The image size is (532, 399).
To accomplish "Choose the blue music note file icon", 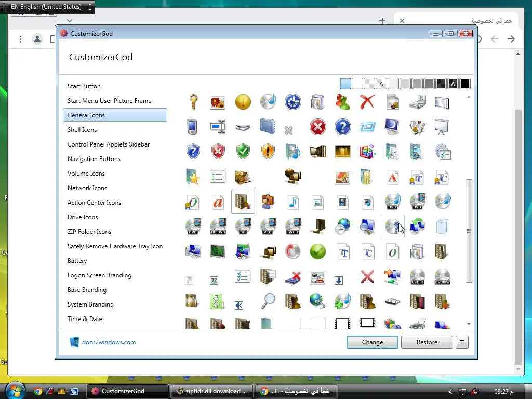I will [x=293, y=202].
